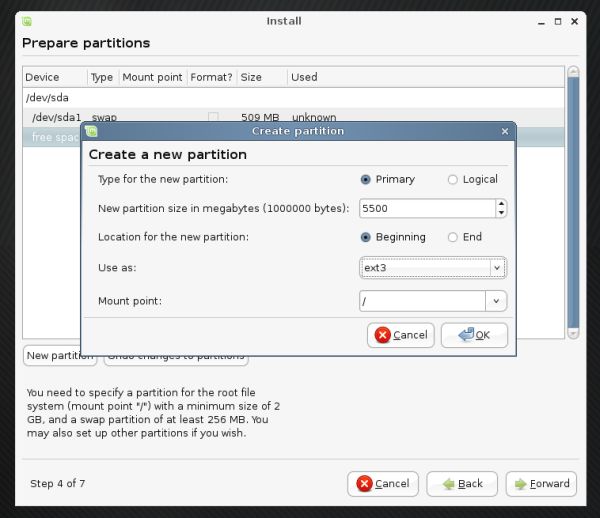The height and width of the screenshot is (518, 600).
Task: Decrease partition size with the down arrow
Action: (x=501, y=213)
